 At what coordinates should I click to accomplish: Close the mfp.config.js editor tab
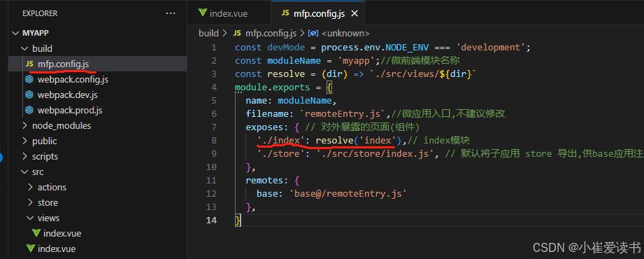[355, 13]
